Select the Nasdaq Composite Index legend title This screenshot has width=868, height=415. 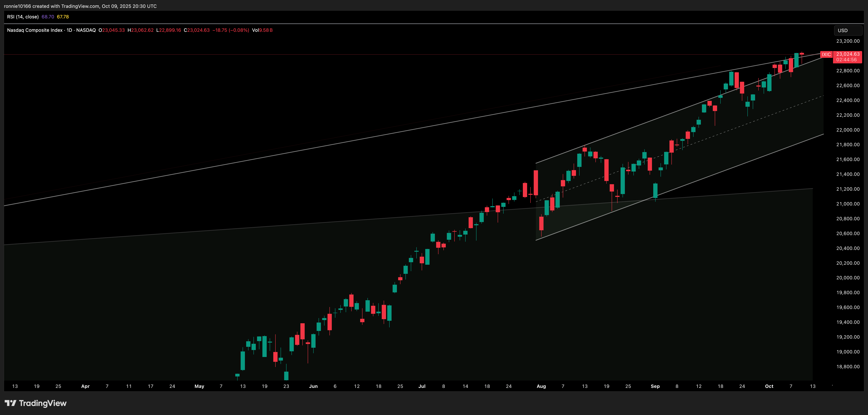tap(35, 30)
